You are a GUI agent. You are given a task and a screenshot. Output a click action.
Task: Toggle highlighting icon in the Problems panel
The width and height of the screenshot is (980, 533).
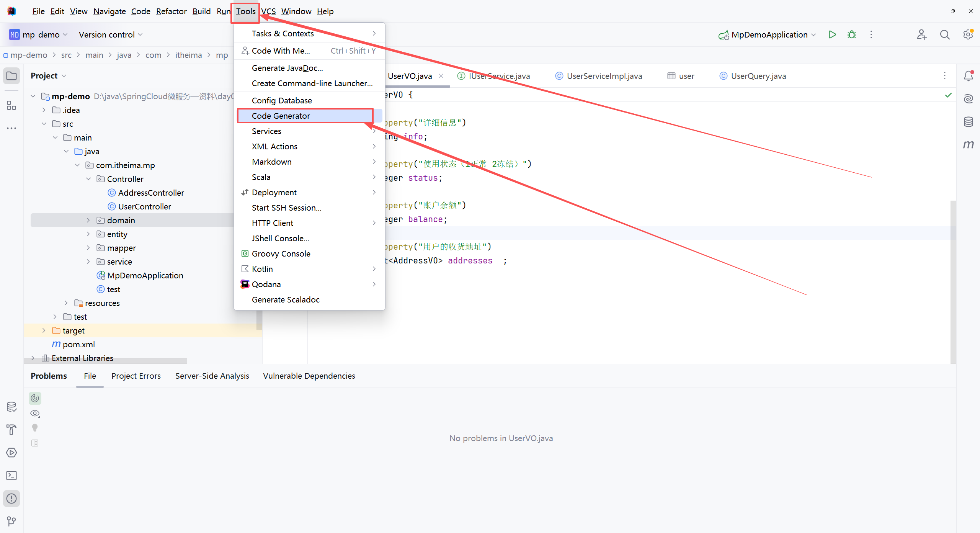click(35, 398)
